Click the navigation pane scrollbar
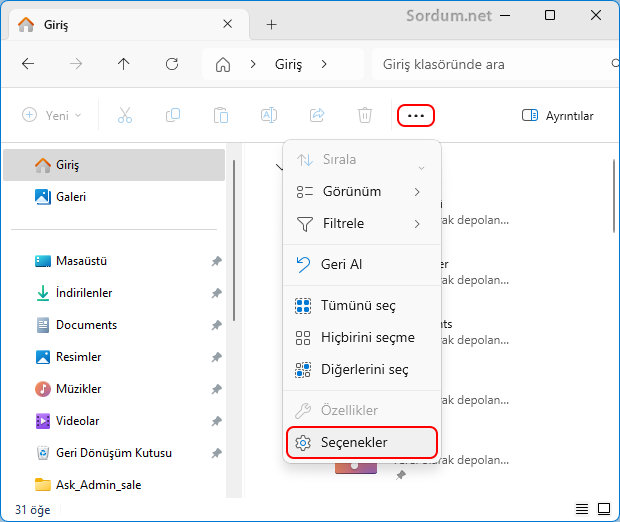Image resolution: width=620 pixels, height=522 pixels. pos(234,240)
